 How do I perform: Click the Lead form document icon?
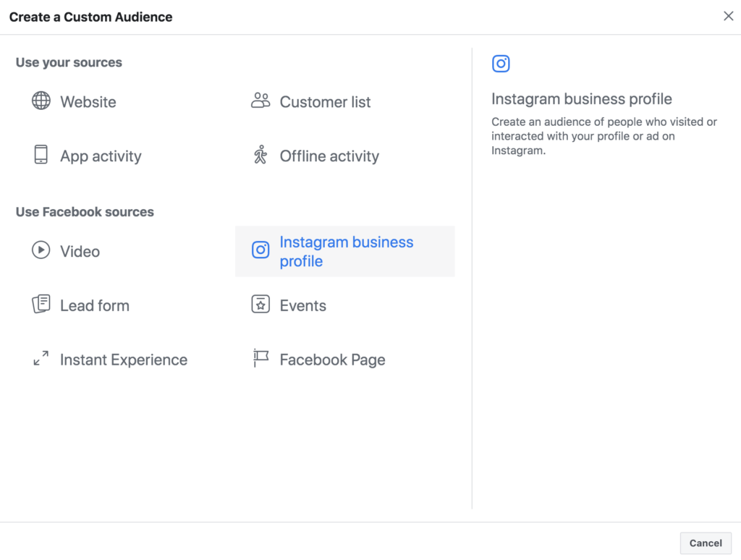(x=41, y=304)
